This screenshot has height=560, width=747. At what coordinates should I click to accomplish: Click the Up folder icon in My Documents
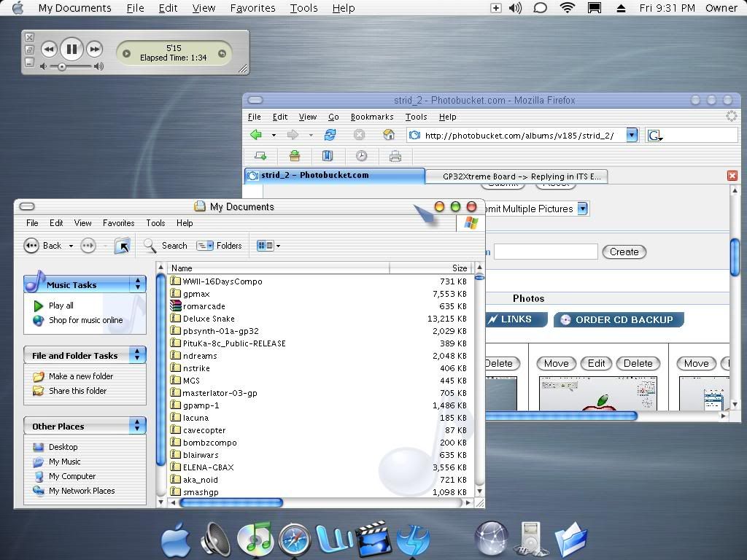point(123,246)
